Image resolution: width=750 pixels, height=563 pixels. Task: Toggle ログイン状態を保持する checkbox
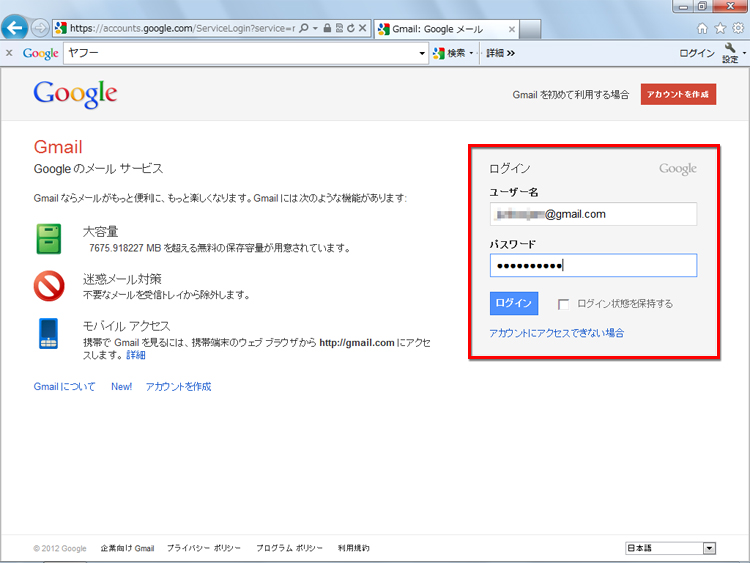(563, 304)
